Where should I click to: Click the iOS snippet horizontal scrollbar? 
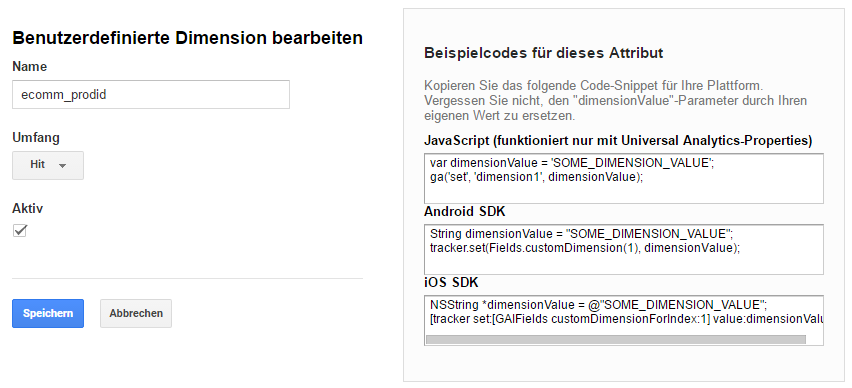pos(616,340)
